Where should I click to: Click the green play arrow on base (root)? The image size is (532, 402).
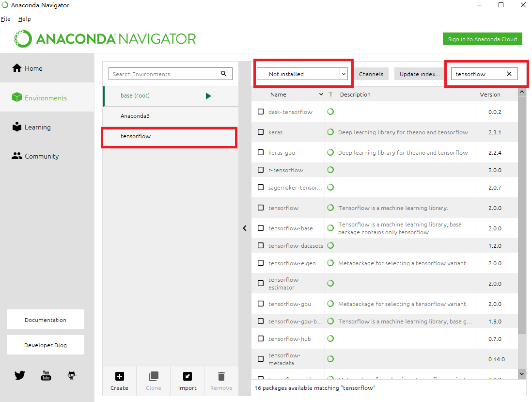coord(208,96)
